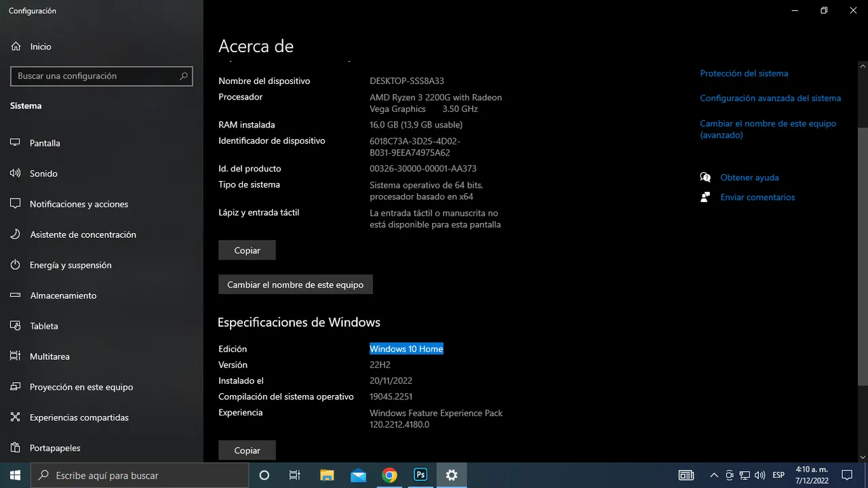The height and width of the screenshot is (488, 868).
Task: Open clock showing 4:10 a. m.
Action: coord(812,475)
